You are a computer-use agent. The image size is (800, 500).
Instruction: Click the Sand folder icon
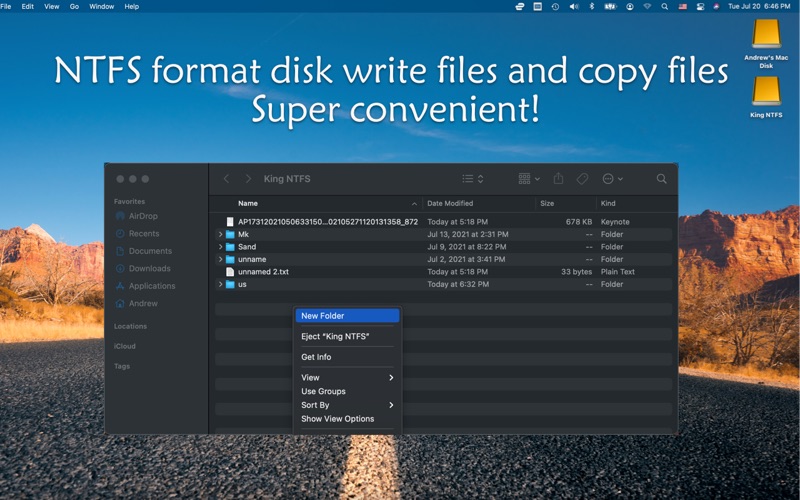[230, 246]
